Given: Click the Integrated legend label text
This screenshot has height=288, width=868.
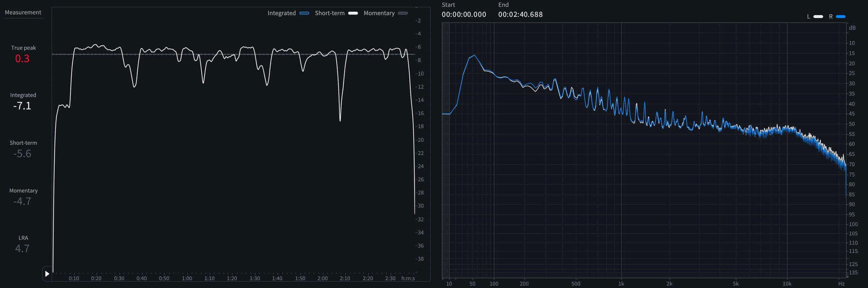Looking at the screenshot, I should (x=281, y=13).
